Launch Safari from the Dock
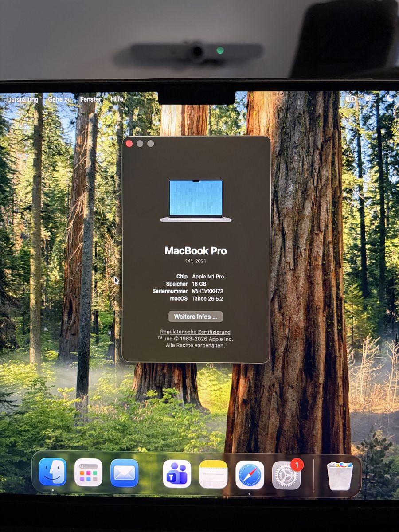The image size is (399, 532). click(x=250, y=475)
